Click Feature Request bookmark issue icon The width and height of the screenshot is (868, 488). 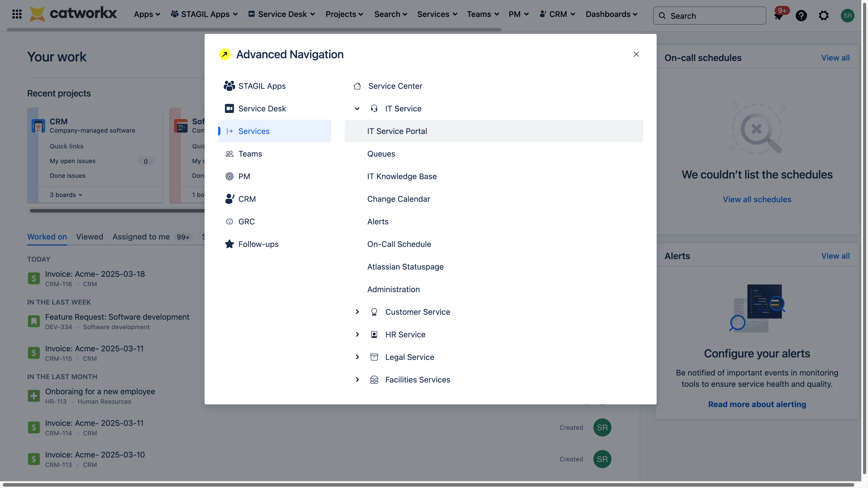34,321
